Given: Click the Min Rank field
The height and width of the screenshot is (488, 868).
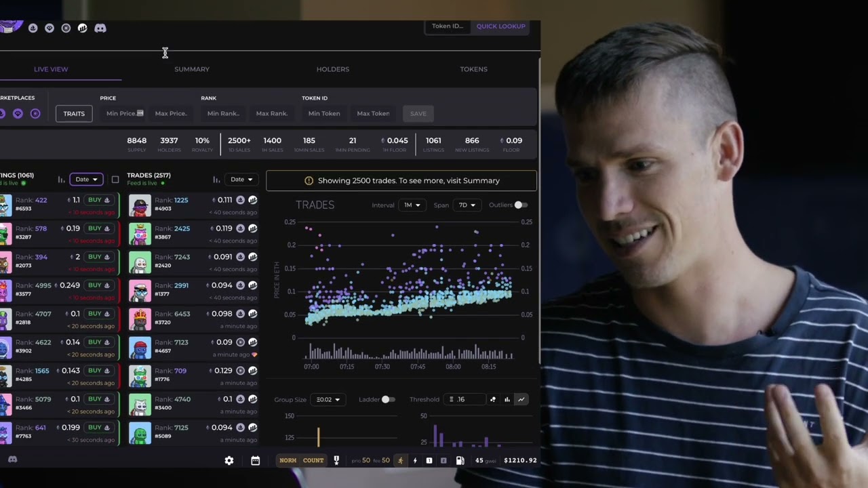Looking at the screenshot, I should pyautogui.click(x=223, y=113).
